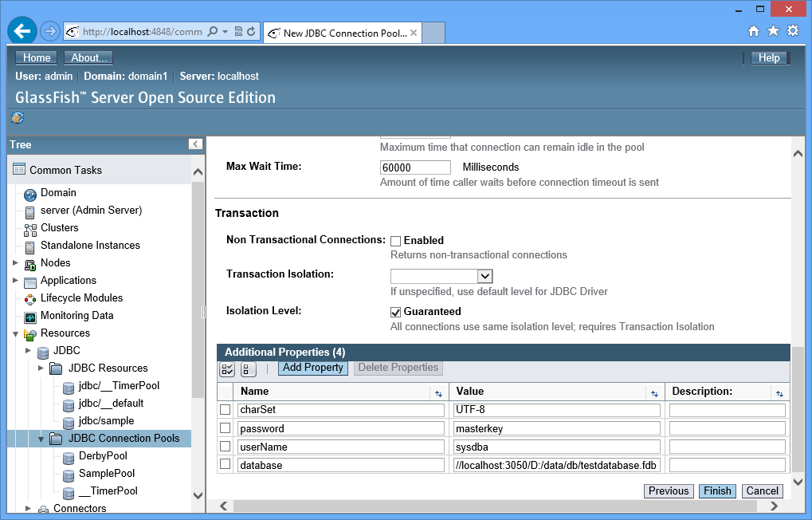Click the search magnifier in address bar

click(x=212, y=32)
